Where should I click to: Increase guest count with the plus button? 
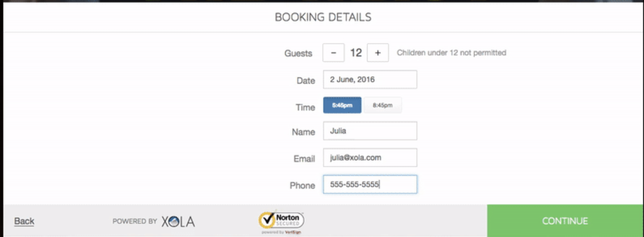click(x=377, y=53)
